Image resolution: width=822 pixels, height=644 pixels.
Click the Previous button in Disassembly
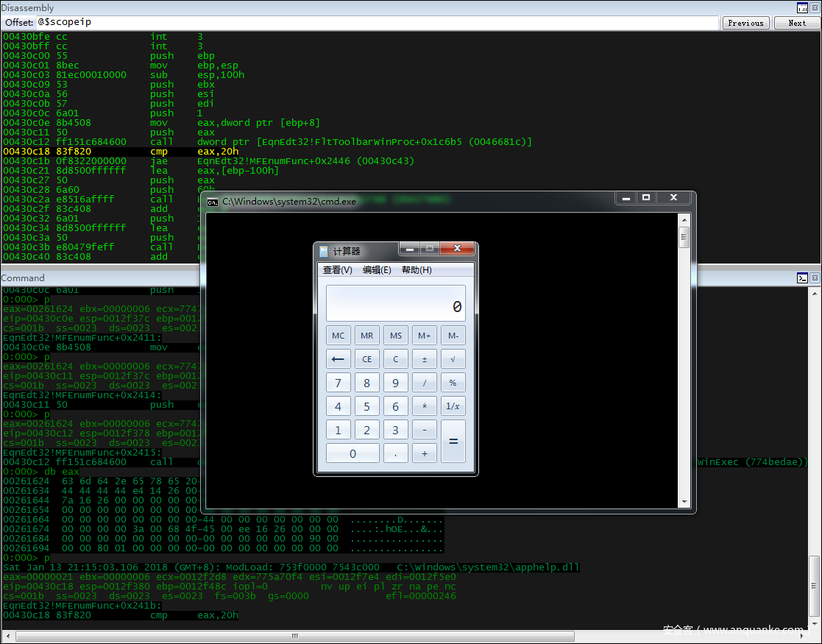[x=745, y=23]
